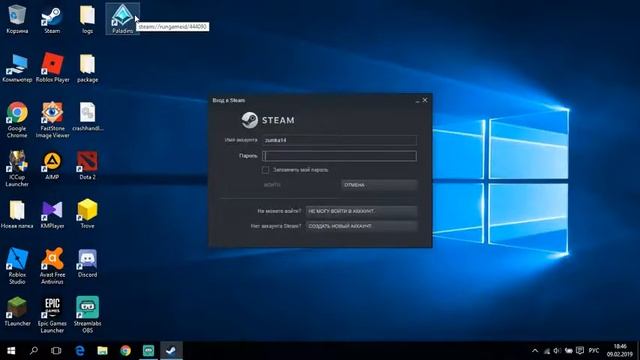Open the Recycle Bin desktop icon
Viewport: 640px width, 360px height.
coord(17,18)
